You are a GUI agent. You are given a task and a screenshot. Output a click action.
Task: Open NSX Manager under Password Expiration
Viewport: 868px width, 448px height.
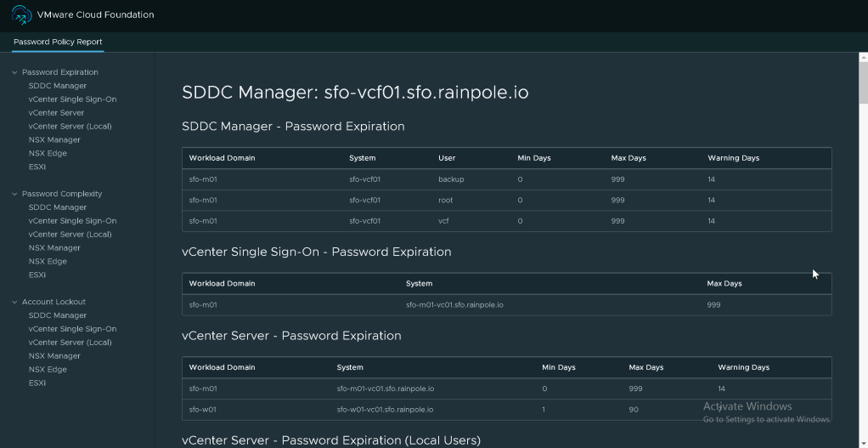54,140
